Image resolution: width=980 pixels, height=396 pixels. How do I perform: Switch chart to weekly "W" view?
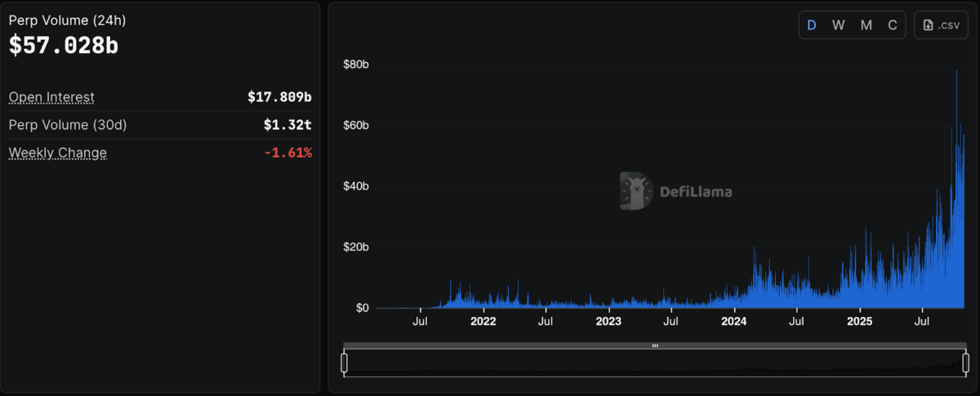838,25
